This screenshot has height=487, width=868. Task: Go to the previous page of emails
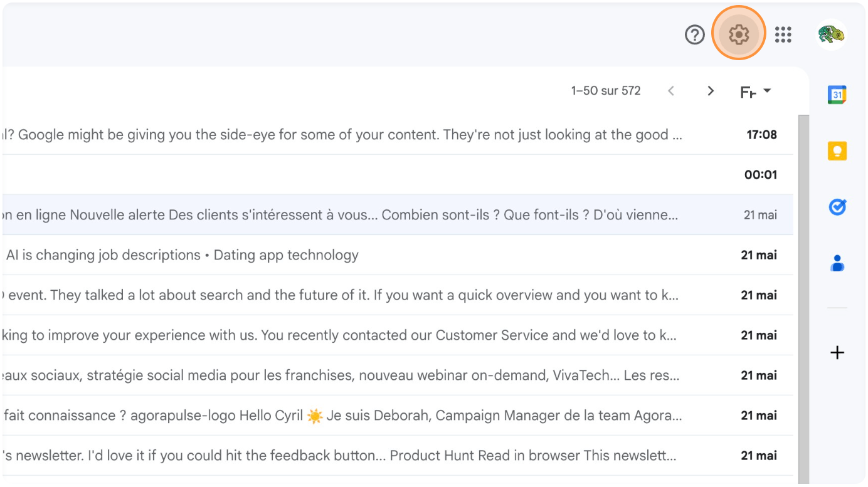671,92
